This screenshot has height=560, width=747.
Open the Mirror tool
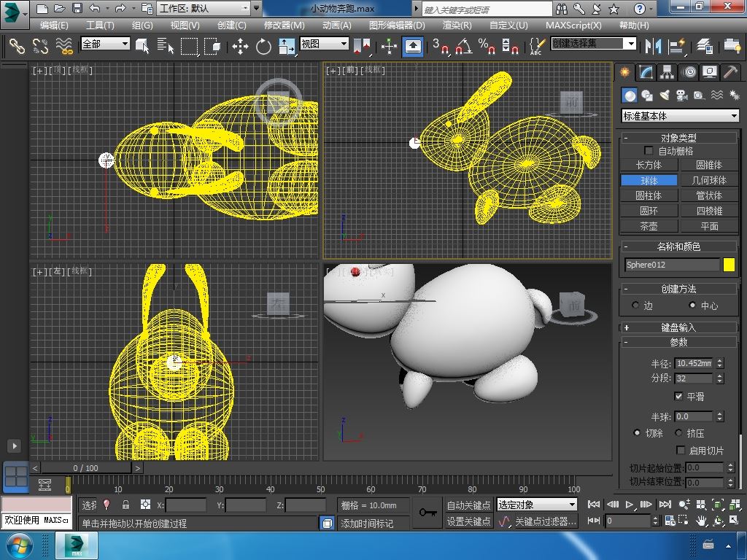point(653,46)
